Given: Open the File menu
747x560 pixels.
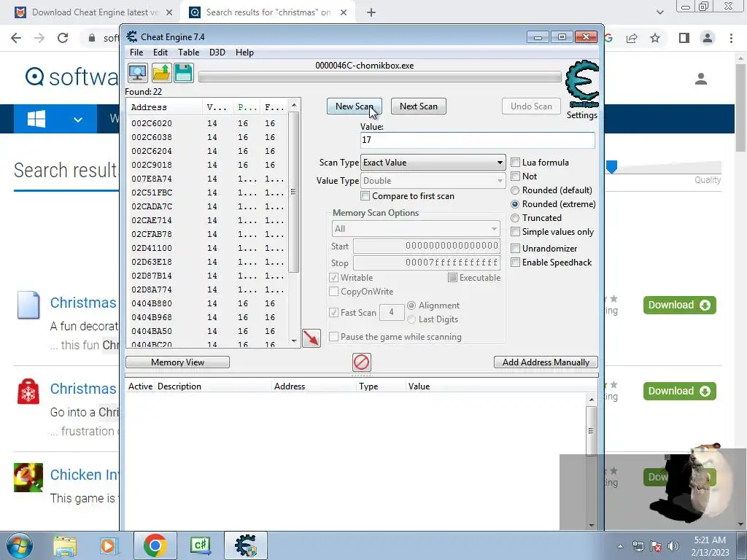Looking at the screenshot, I should click(136, 52).
